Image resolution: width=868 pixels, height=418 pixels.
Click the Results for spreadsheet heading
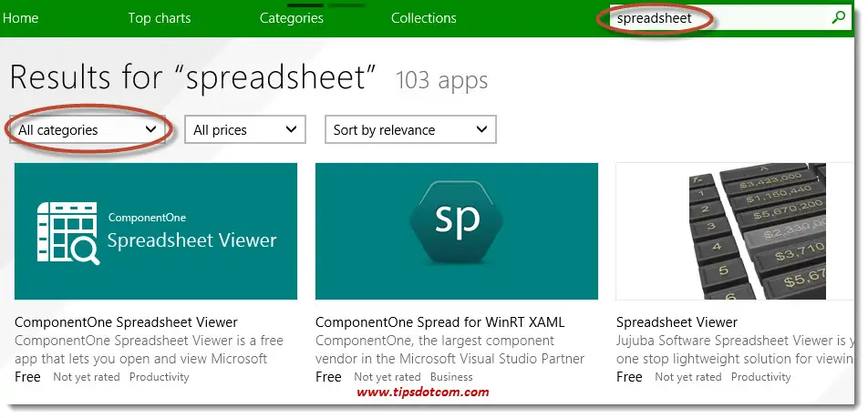192,76
